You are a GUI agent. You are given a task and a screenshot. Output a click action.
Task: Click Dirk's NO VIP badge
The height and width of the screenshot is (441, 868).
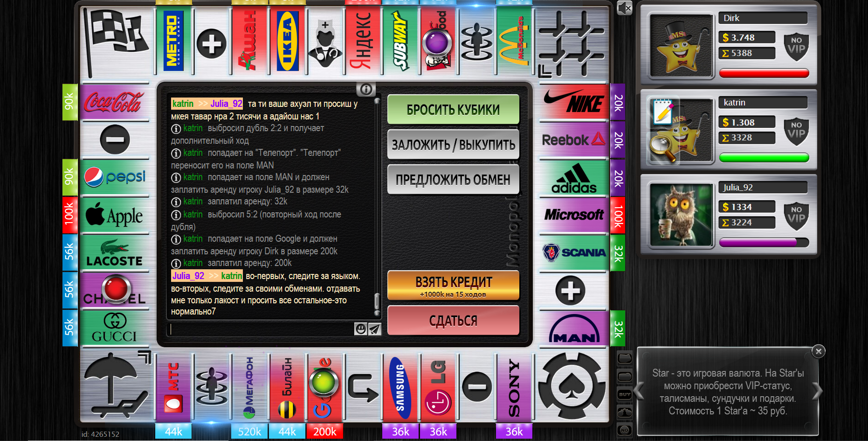coord(796,46)
